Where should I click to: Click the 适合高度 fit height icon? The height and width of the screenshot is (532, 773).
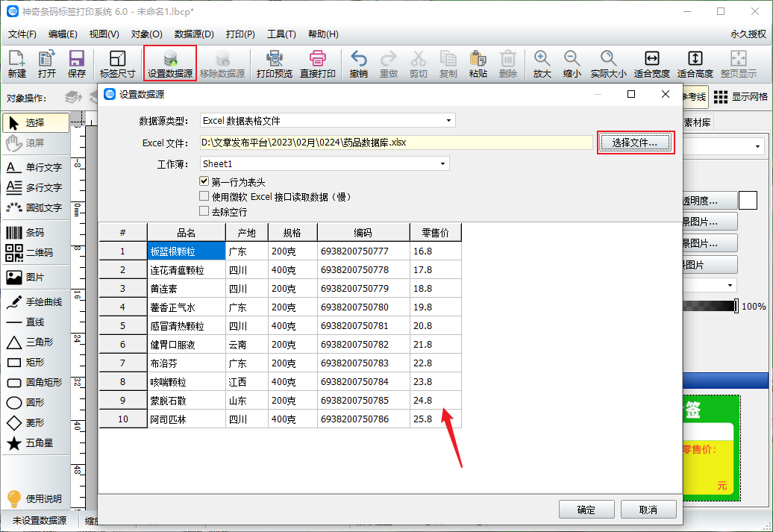coord(695,64)
